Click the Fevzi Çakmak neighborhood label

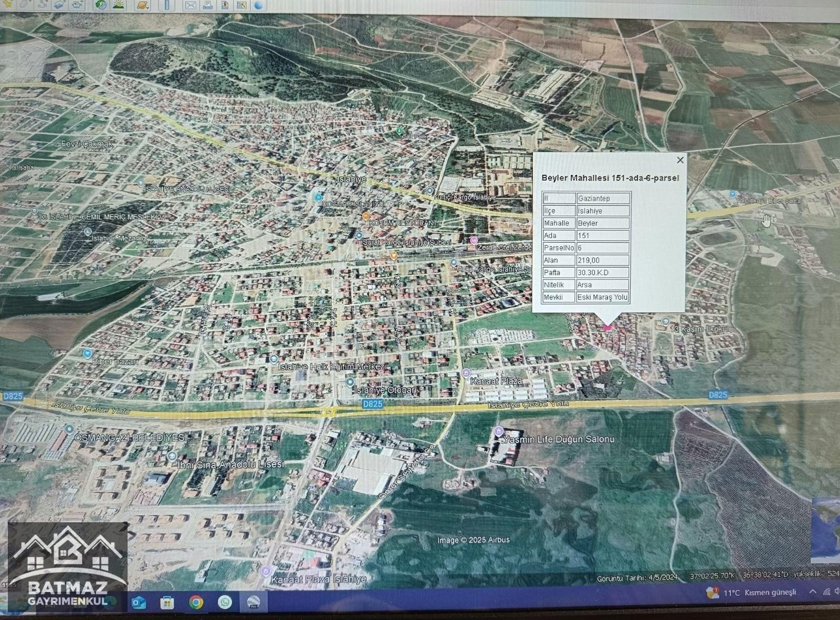(87, 143)
